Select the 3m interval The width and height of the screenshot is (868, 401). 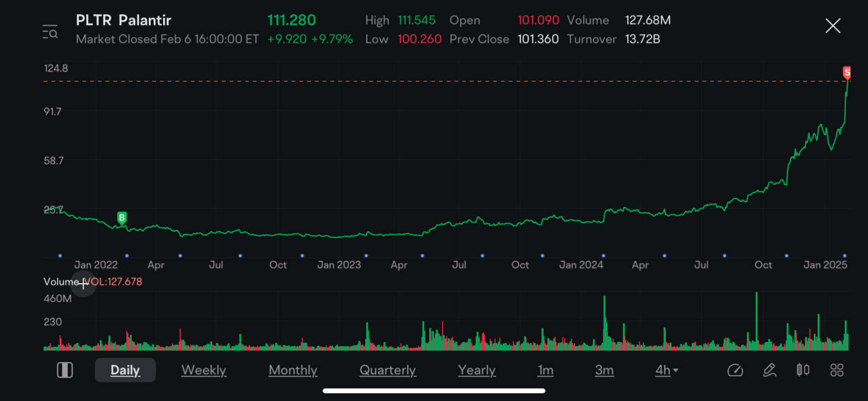coord(604,370)
